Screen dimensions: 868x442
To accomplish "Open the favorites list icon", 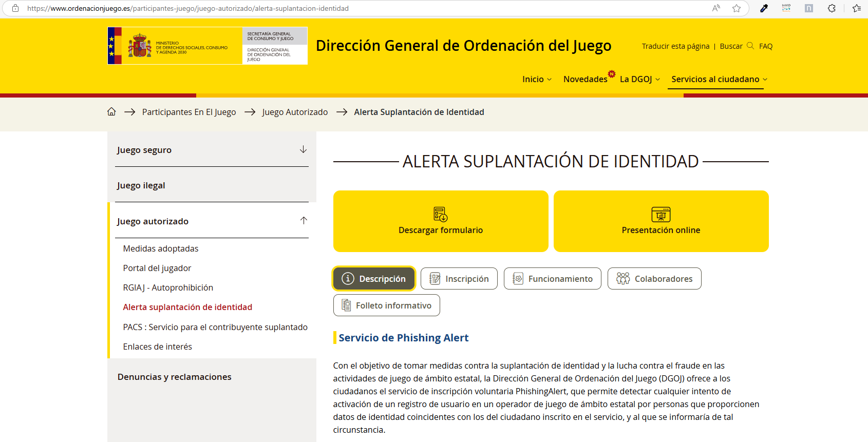I will click(x=856, y=8).
